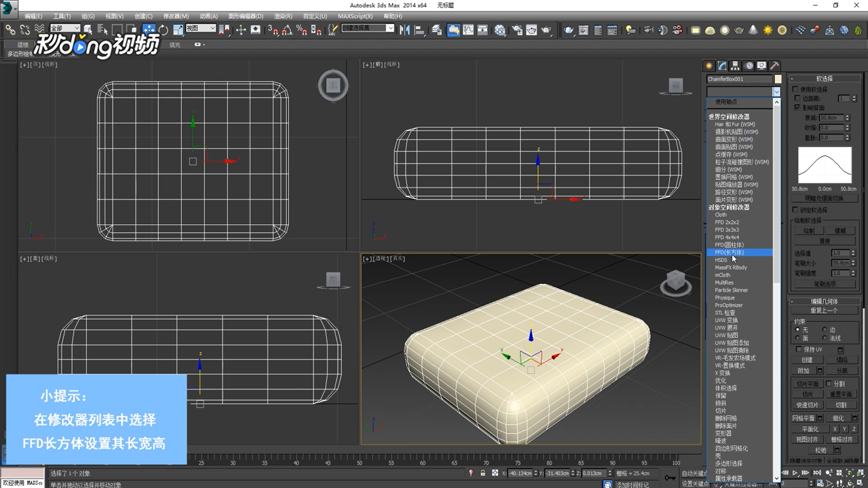Click the Select and Scale tool

[x=178, y=30]
